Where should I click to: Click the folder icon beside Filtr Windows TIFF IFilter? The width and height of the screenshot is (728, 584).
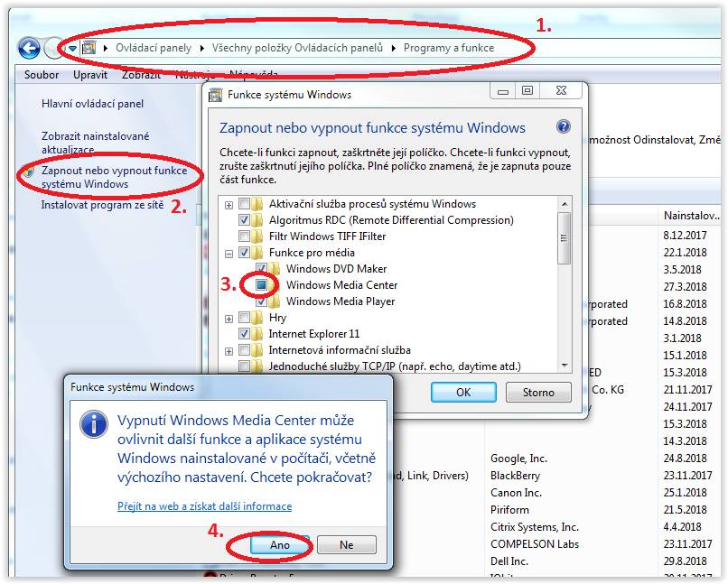(257, 236)
